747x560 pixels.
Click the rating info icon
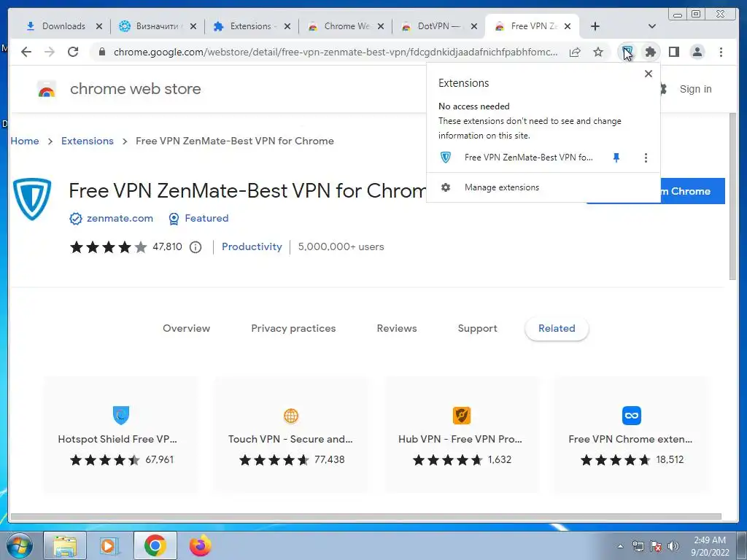pyautogui.click(x=196, y=247)
